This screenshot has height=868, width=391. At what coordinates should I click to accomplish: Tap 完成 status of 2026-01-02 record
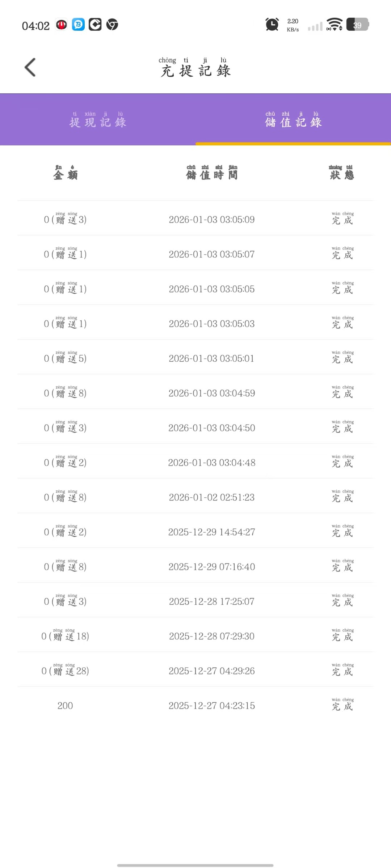click(342, 497)
